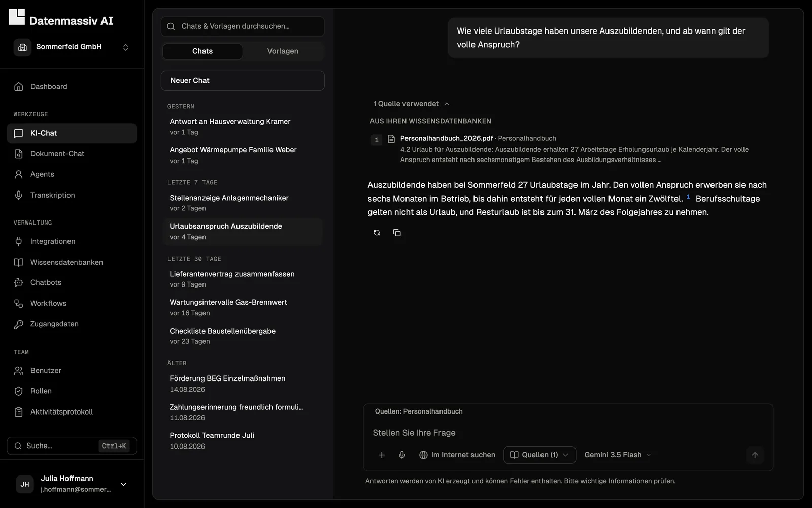Collapse the 1 Quelle verwendet section
The width and height of the screenshot is (812, 508).
click(411, 104)
